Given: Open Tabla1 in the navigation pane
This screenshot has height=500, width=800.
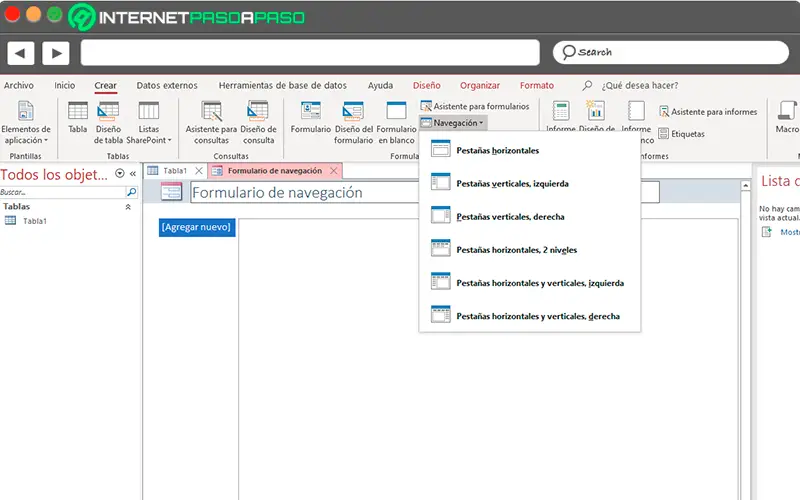Looking at the screenshot, I should (x=35, y=221).
